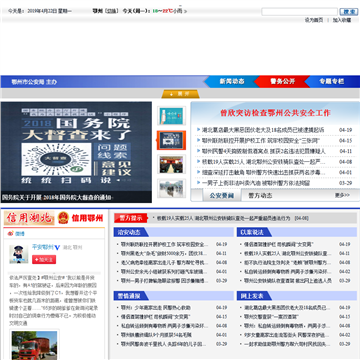
Task: Open the 治安动态 section header
Action: 129,232
